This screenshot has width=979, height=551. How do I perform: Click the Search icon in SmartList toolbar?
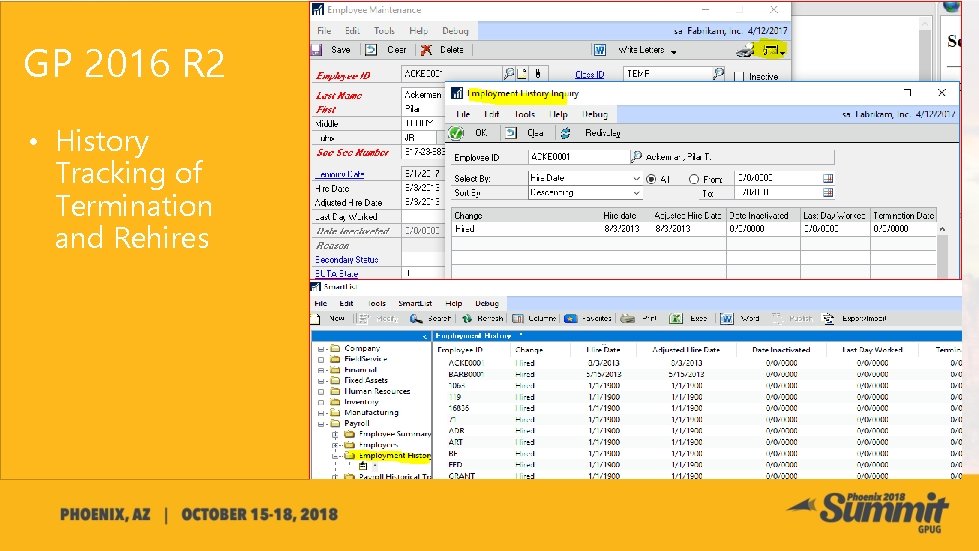(416, 319)
